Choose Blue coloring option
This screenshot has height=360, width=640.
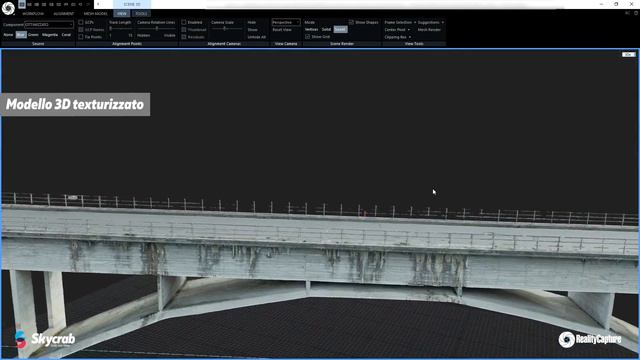(21, 35)
